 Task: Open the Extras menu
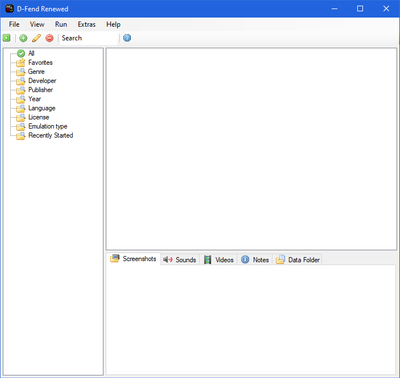[x=86, y=24]
